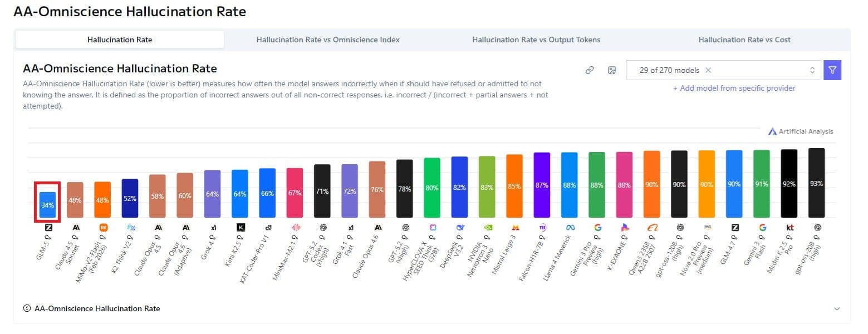
Task: Open the models selector dropdown arrows
Action: click(x=812, y=70)
